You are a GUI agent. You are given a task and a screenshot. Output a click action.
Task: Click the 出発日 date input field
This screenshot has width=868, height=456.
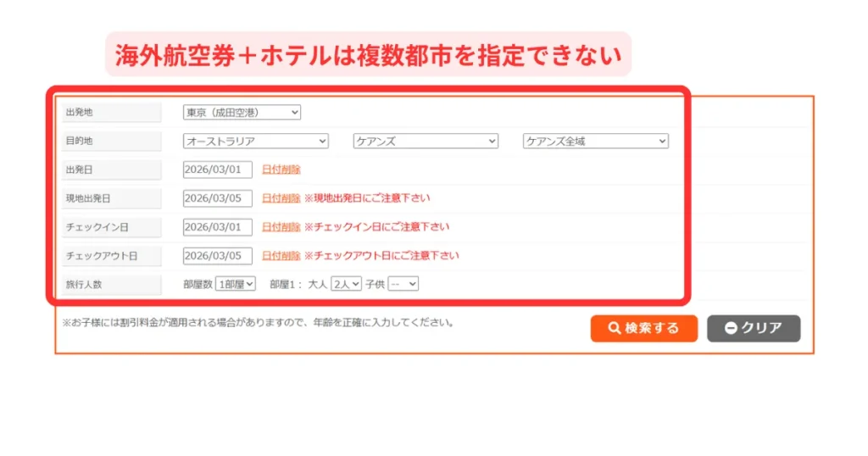tap(218, 170)
